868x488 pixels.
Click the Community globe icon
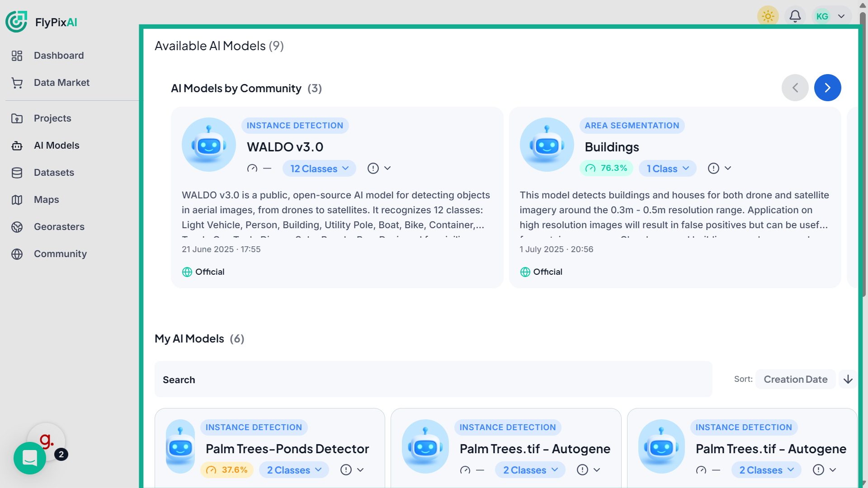point(17,254)
